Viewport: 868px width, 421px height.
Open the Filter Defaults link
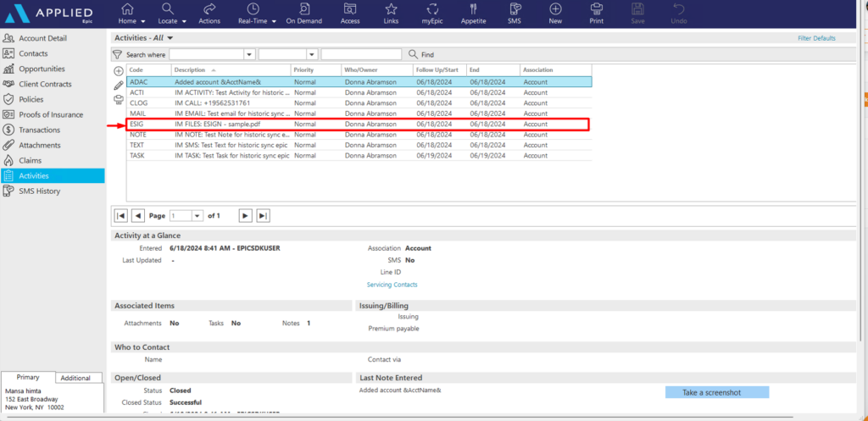tap(816, 38)
